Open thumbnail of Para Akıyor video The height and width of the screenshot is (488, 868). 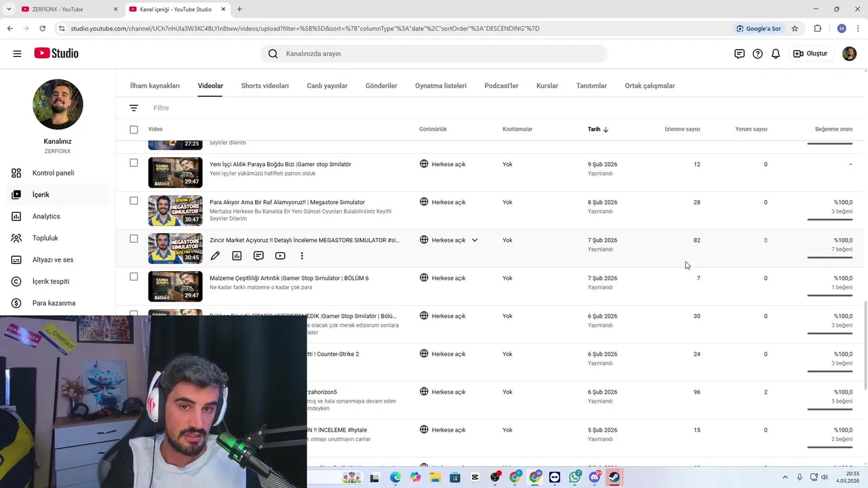(x=175, y=210)
